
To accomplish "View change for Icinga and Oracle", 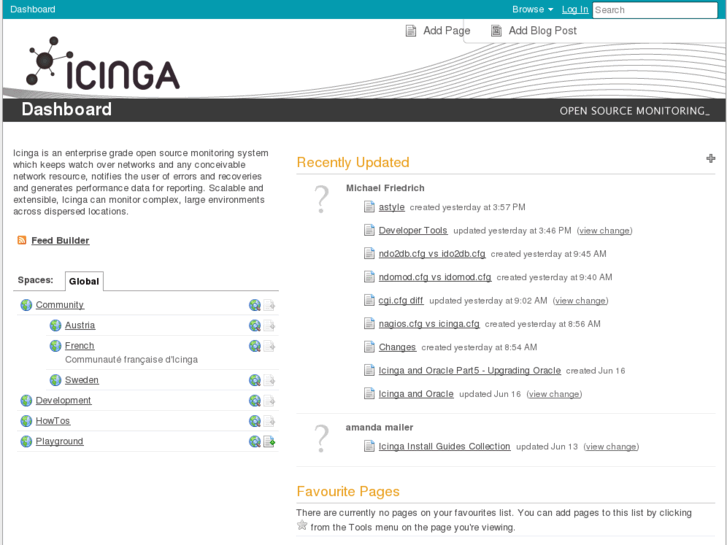I will click(x=554, y=394).
